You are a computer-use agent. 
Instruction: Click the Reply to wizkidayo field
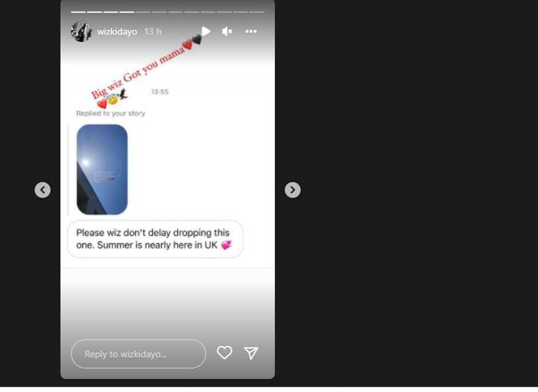pos(138,354)
